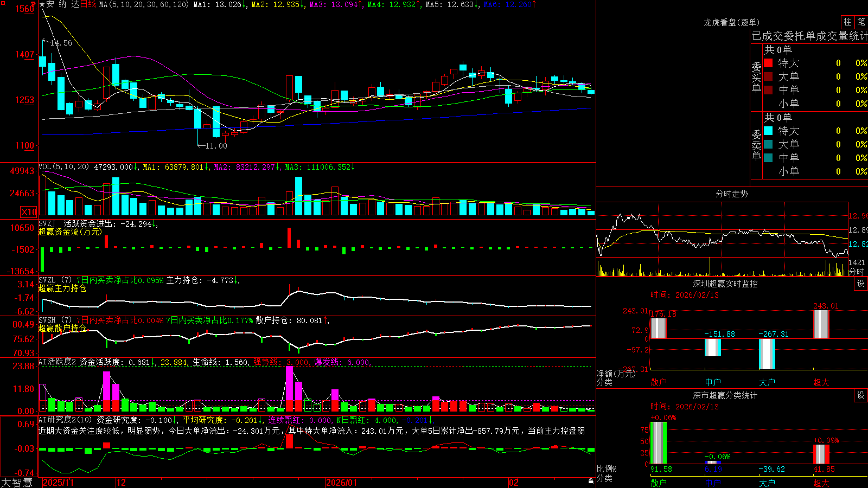The height and width of the screenshot is (488, 868).
Task: Click the 超大 243.01 bar in 实时监控
Action: 821,324
